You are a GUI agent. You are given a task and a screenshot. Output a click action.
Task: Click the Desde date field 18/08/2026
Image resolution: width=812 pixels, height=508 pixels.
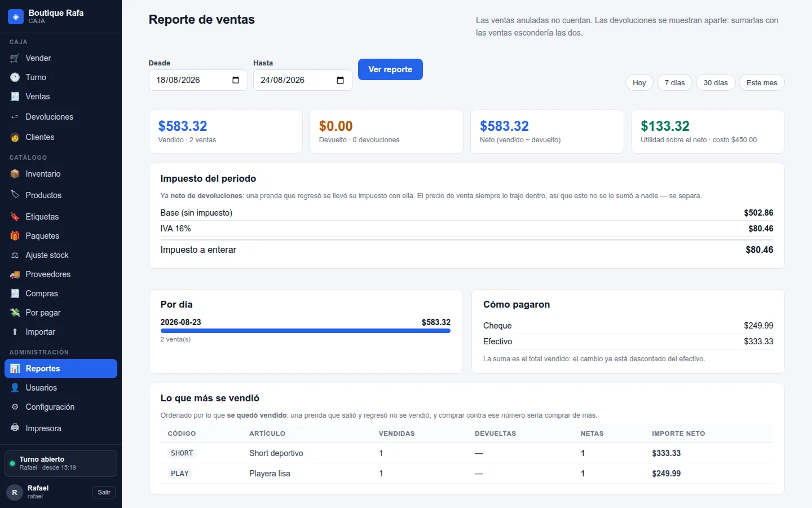point(198,80)
